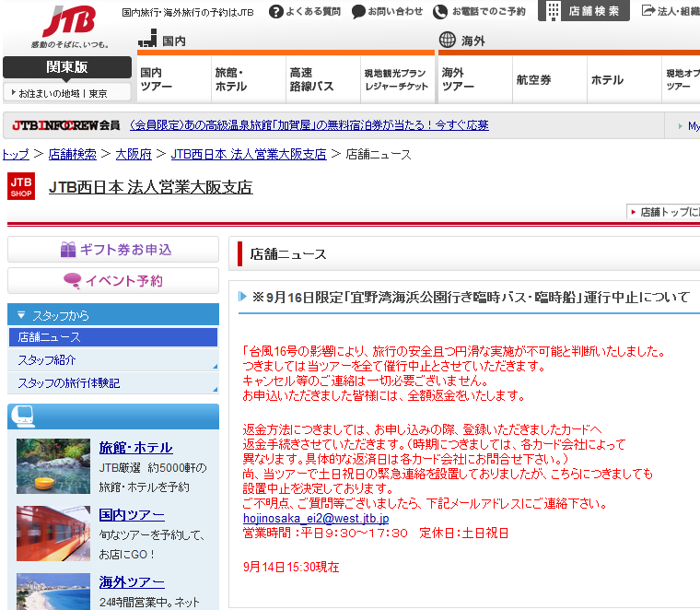
Task: Click the 9月16日限定 news headline
Action: (471, 297)
